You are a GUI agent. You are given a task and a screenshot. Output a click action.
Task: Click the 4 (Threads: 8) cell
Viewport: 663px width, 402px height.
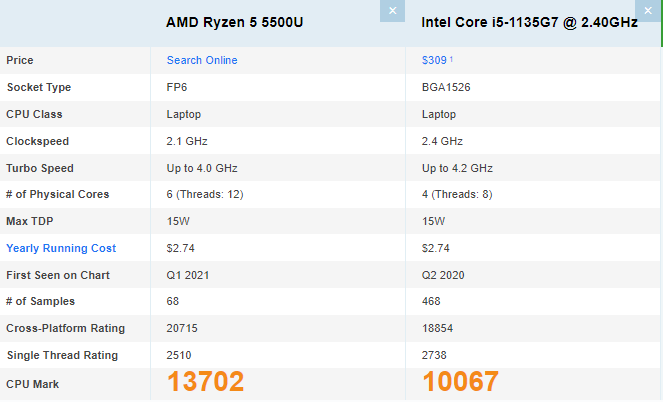457,194
